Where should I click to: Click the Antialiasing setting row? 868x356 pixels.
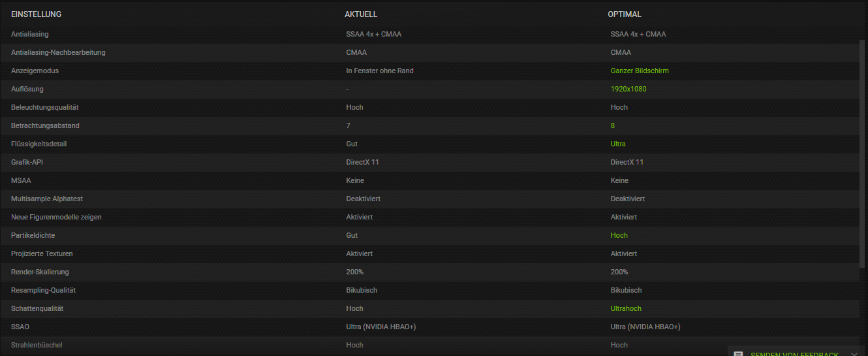429,34
